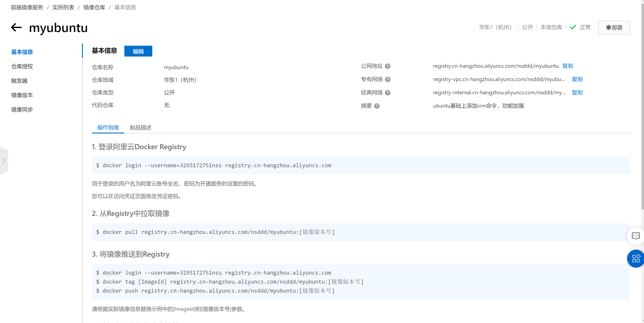
Task: Open 镜像版本 in the sidebar
Action: [22, 95]
